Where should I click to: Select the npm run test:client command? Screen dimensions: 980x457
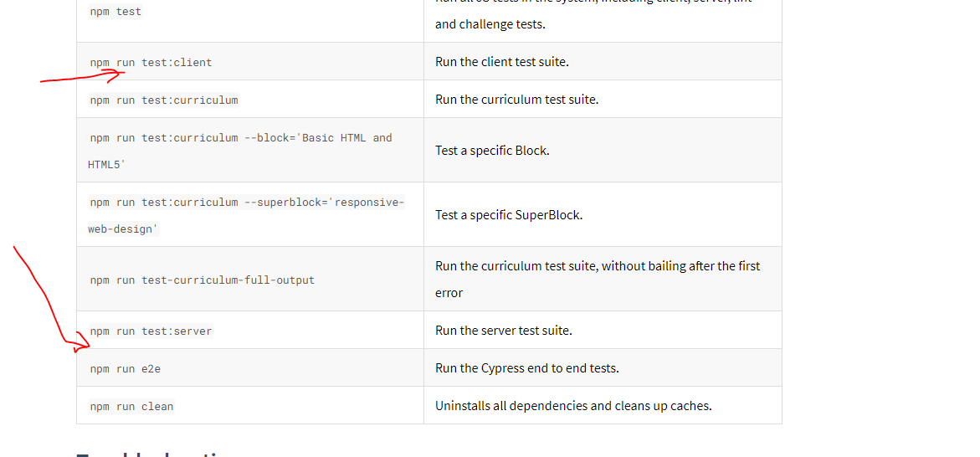[x=151, y=63]
